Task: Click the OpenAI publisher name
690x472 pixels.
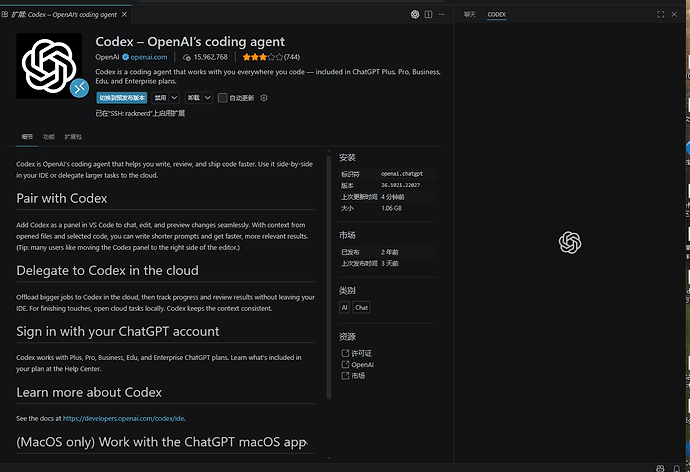Action: (107, 57)
